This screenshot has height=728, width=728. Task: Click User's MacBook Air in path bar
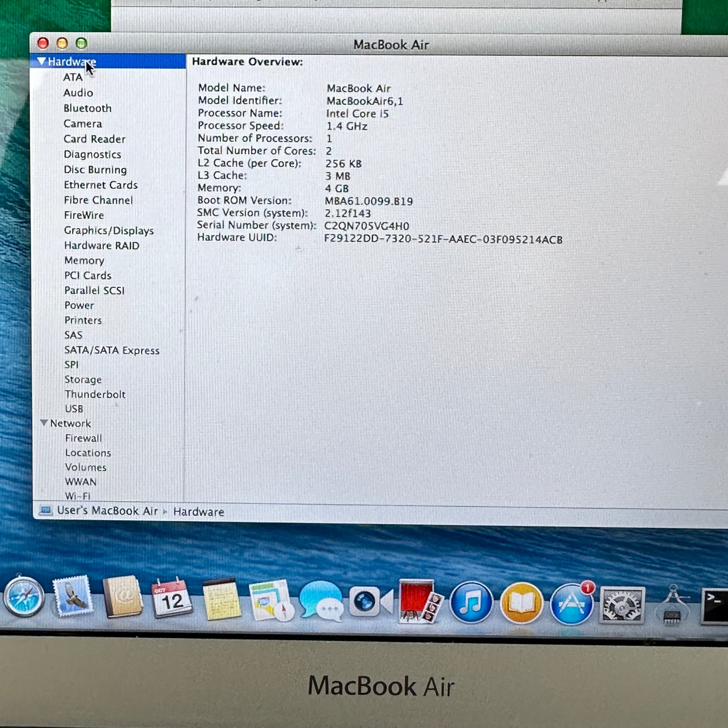click(x=107, y=511)
